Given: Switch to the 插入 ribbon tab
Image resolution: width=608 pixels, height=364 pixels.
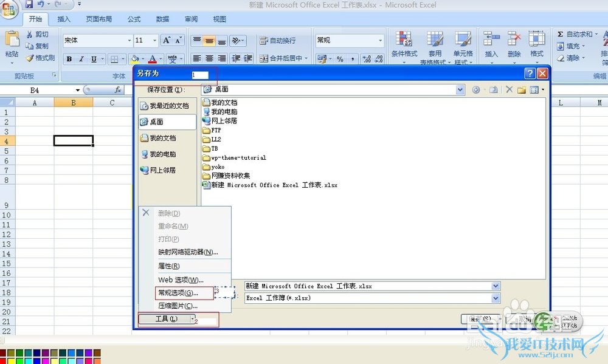Looking at the screenshot, I should tap(64, 19).
